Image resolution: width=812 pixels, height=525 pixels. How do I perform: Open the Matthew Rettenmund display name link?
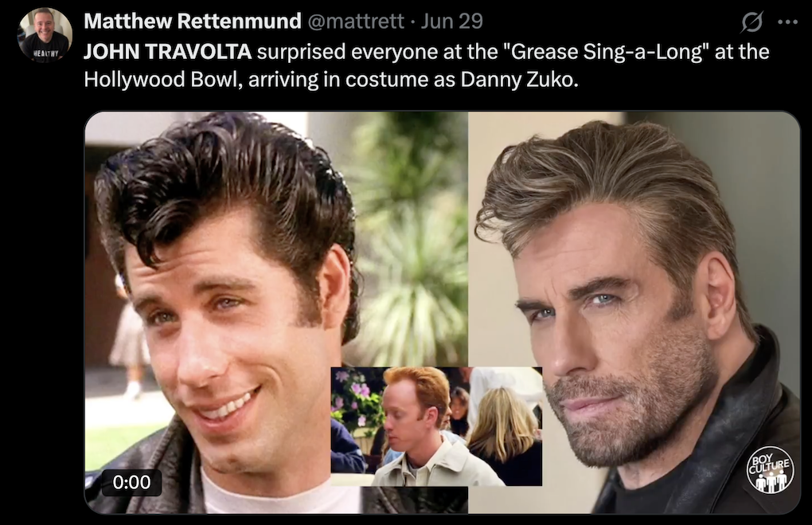(x=192, y=22)
